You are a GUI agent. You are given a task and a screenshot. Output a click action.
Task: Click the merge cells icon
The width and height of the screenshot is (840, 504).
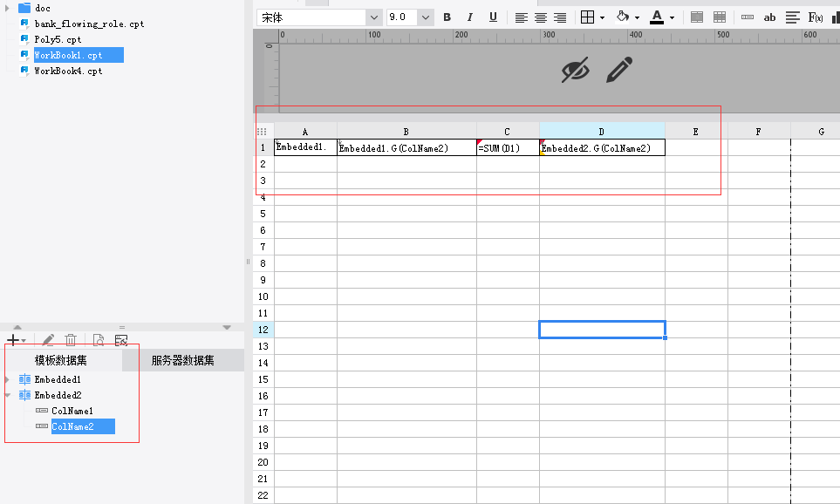697,17
